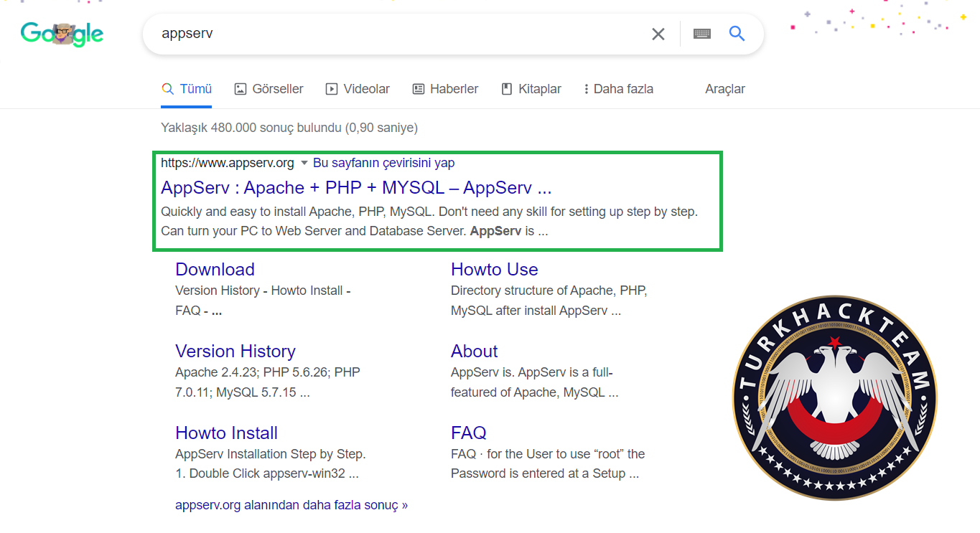Viewport: 980px width, 533px height.
Task: Expand the arrow next to www.appserv.org URL
Action: click(304, 163)
